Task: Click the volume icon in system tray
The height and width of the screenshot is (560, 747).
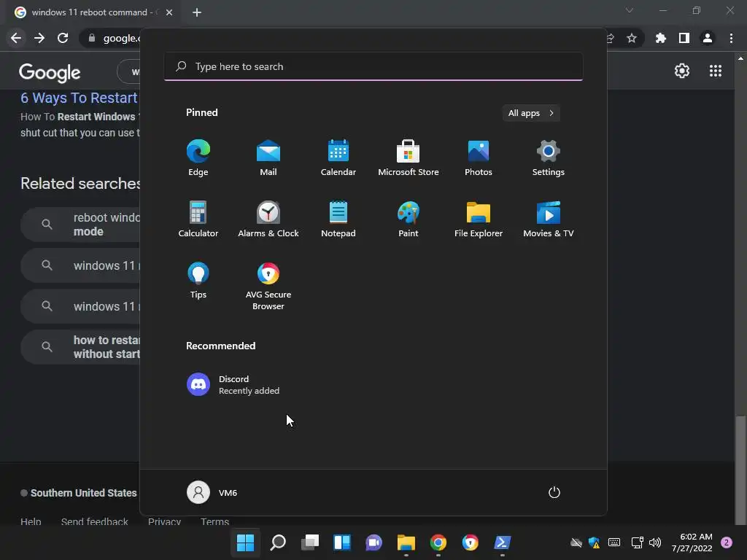Action: (655, 542)
